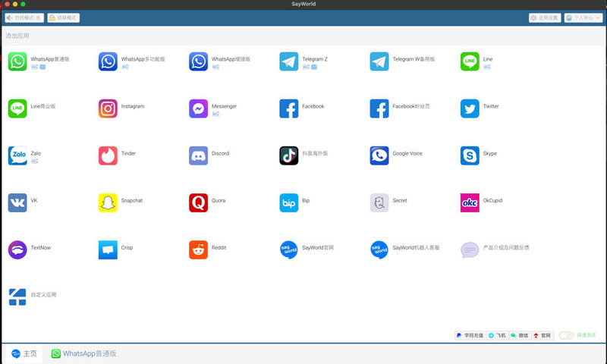Switch to the WhatsApp普通版 bottom tab
This screenshot has height=364, width=607.
point(84,353)
